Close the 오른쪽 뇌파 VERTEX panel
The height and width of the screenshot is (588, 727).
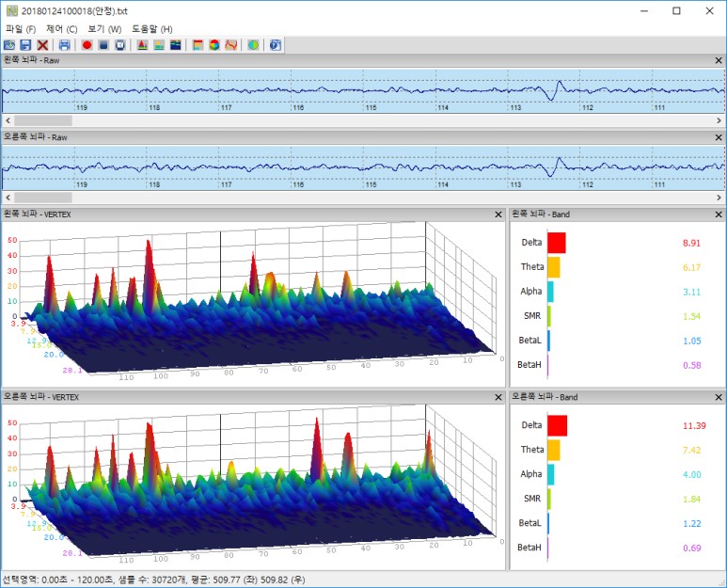[x=498, y=397]
